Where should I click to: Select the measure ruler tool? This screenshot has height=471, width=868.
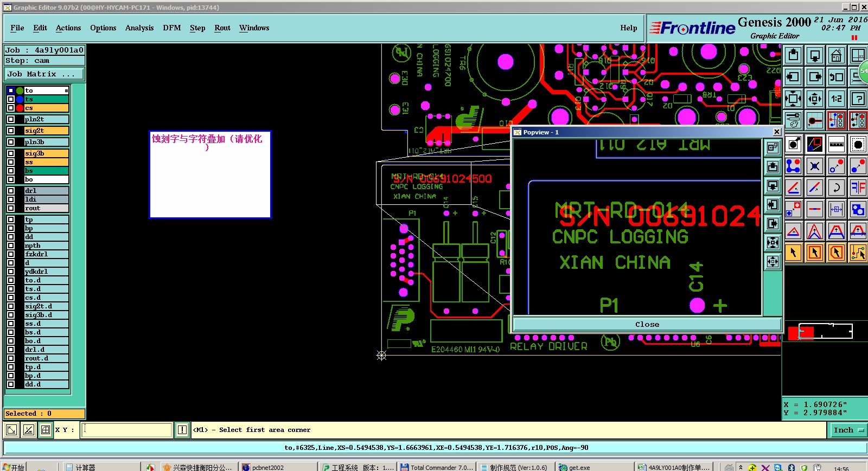point(837,144)
